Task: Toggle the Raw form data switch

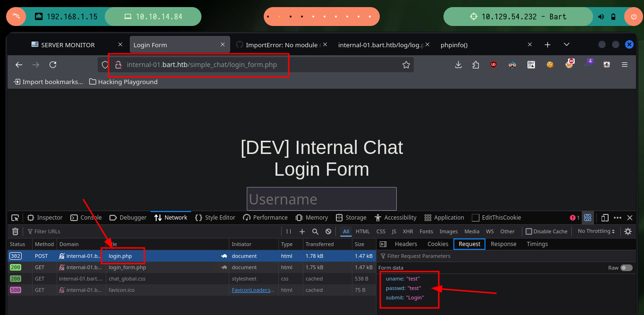Action: (626, 268)
